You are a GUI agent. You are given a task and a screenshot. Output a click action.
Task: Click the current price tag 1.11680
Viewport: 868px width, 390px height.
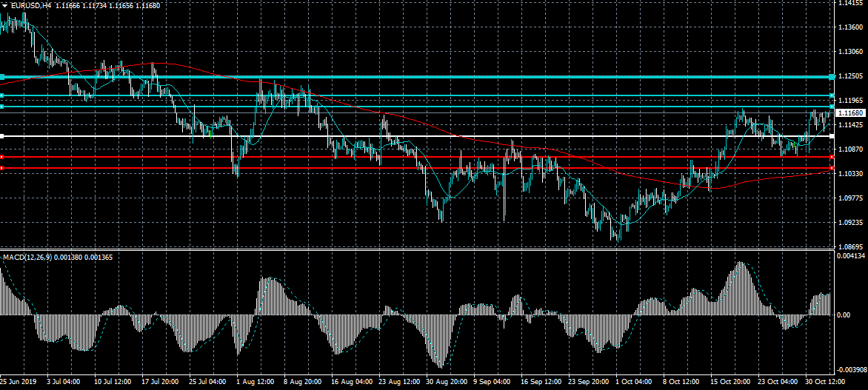pyautogui.click(x=849, y=112)
